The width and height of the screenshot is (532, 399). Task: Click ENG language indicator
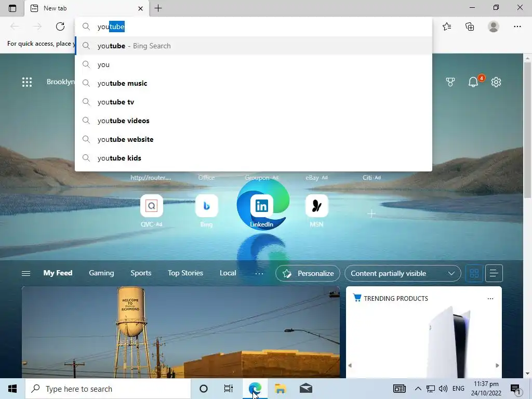pyautogui.click(x=458, y=389)
